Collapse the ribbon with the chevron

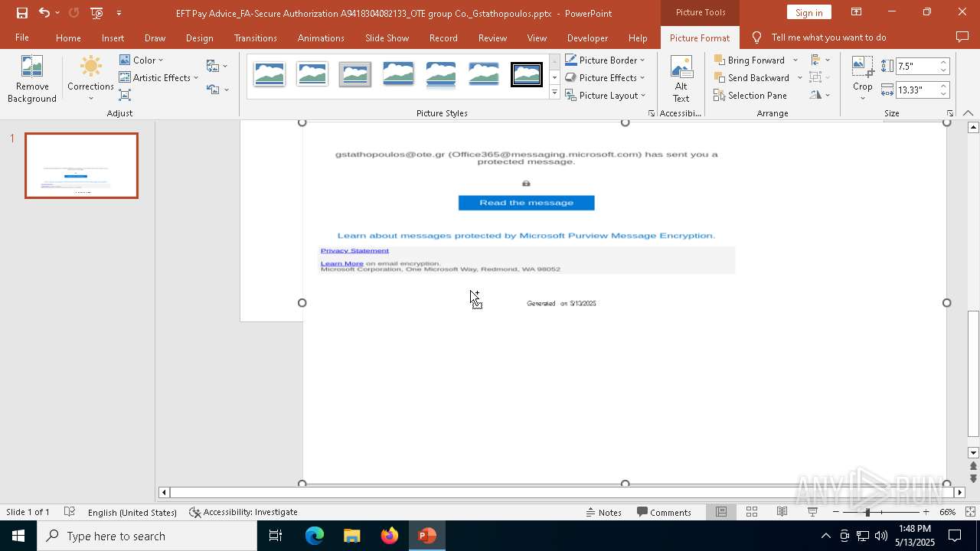coord(968,113)
